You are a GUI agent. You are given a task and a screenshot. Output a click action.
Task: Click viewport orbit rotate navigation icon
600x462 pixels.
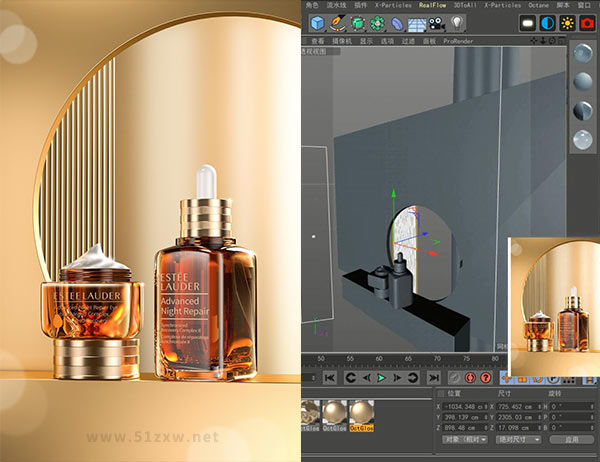[553, 41]
